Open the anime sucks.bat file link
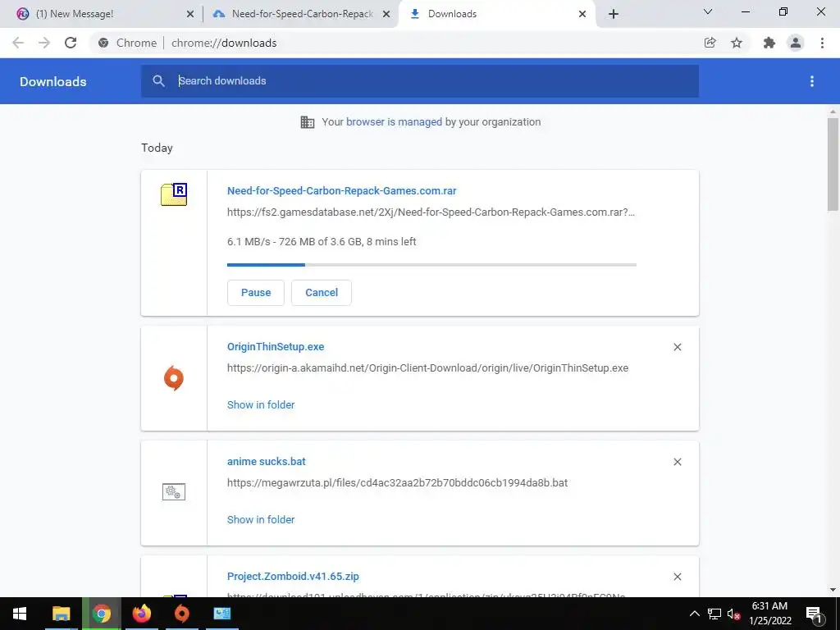The image size is (840, 630). coord(267,461)
